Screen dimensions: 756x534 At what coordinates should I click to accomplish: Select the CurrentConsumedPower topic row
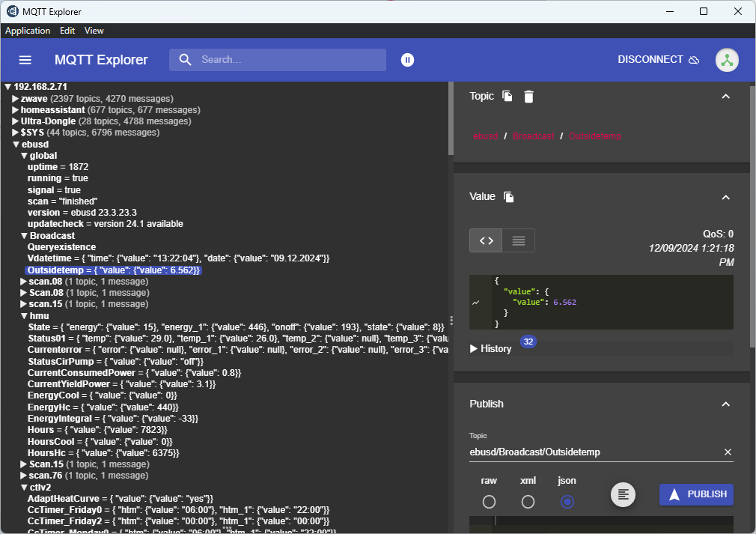coord(134,373)
